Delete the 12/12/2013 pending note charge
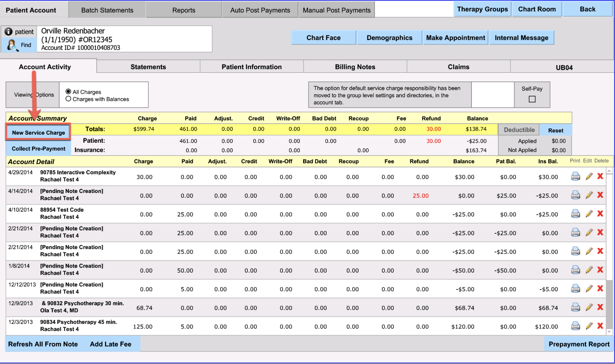Image resolution: width=615 pixels, height=364 pixels. [x=600, y=289]
